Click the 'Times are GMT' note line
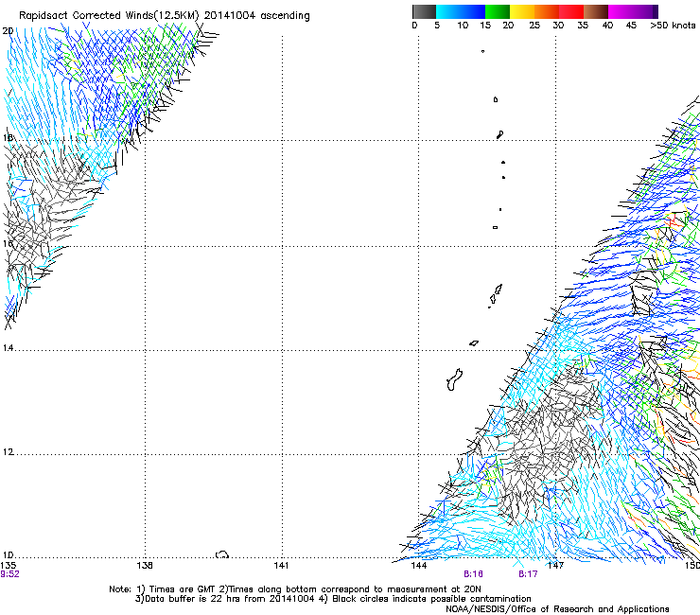Screen dimensions: 700x615 294,589
